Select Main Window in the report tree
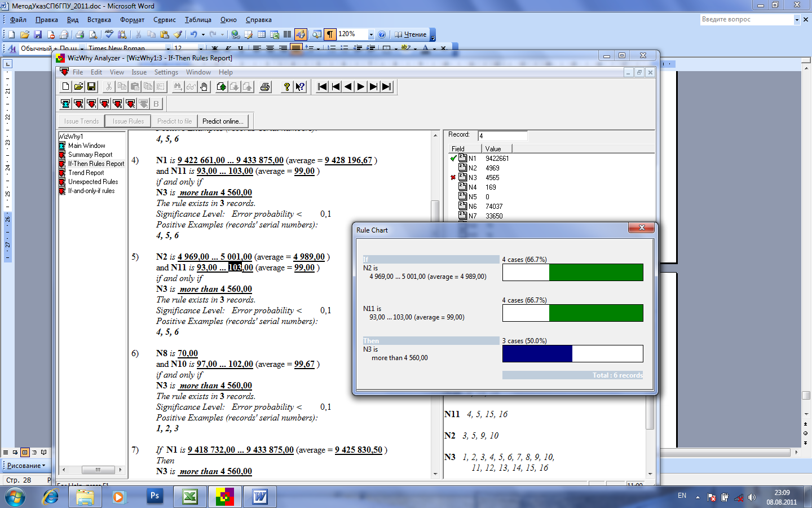 click(x=86, y=146)
